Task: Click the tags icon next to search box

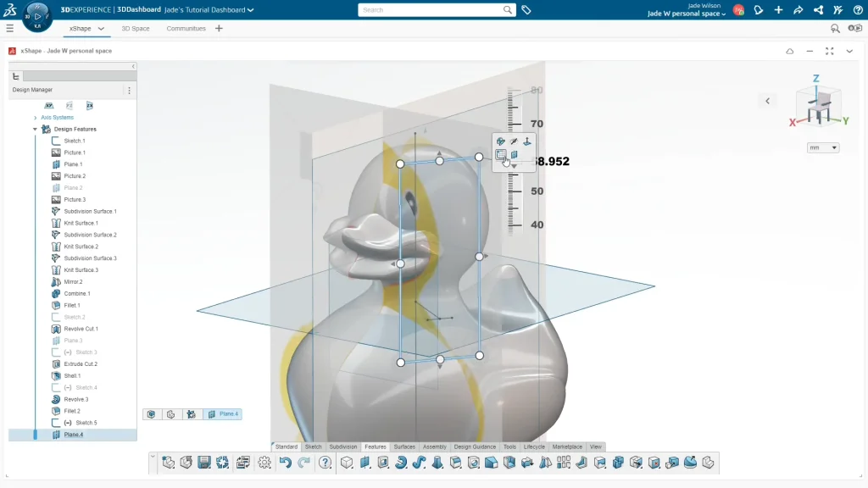Action: [x=526, y=10]
